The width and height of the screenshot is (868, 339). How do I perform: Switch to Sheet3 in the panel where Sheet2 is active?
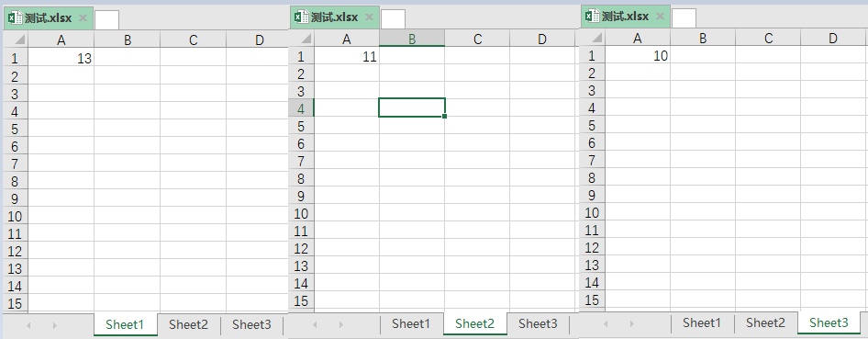pos(538,323)
